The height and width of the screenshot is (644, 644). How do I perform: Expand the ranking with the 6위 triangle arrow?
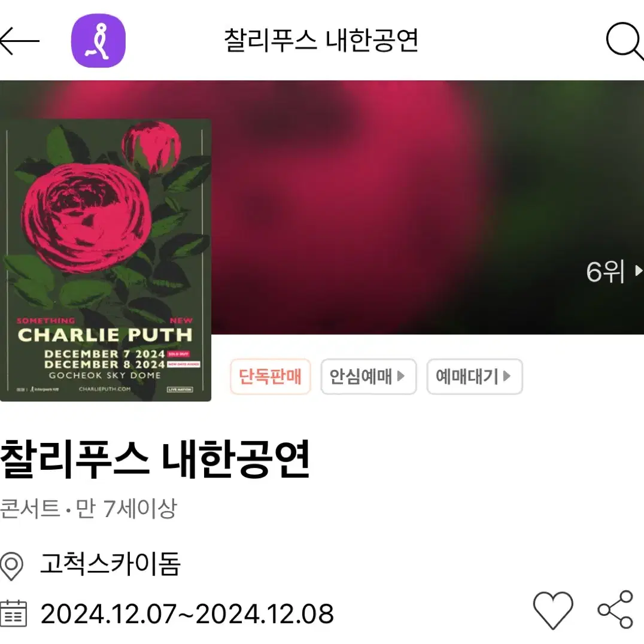(639, 271)
